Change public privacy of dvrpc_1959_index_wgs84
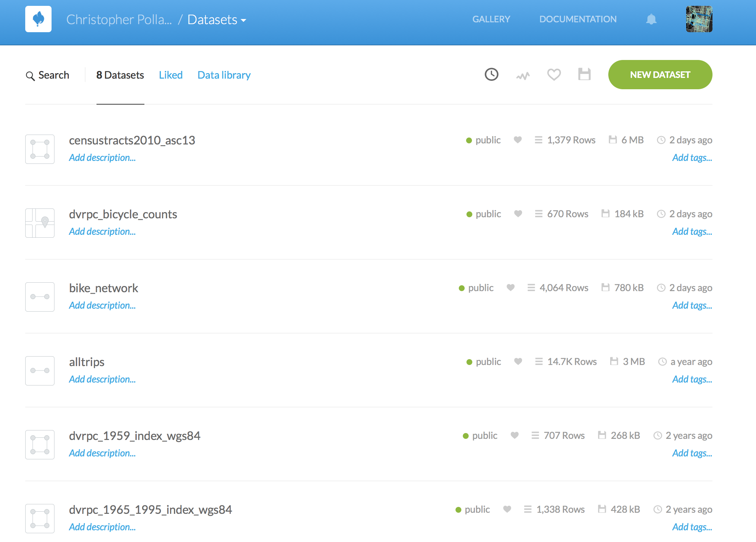This screenshot has width=756, height=542. pyautogui.click(x=480, y=436)
